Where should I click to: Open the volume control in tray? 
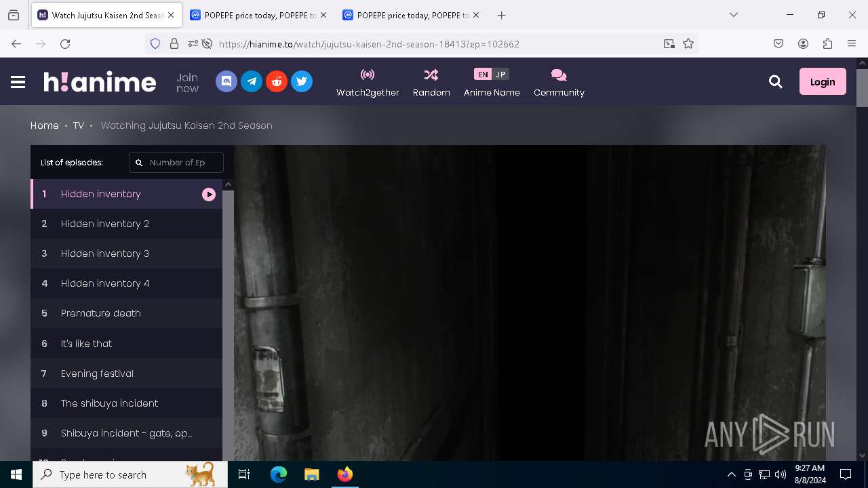tap(781, 474)
